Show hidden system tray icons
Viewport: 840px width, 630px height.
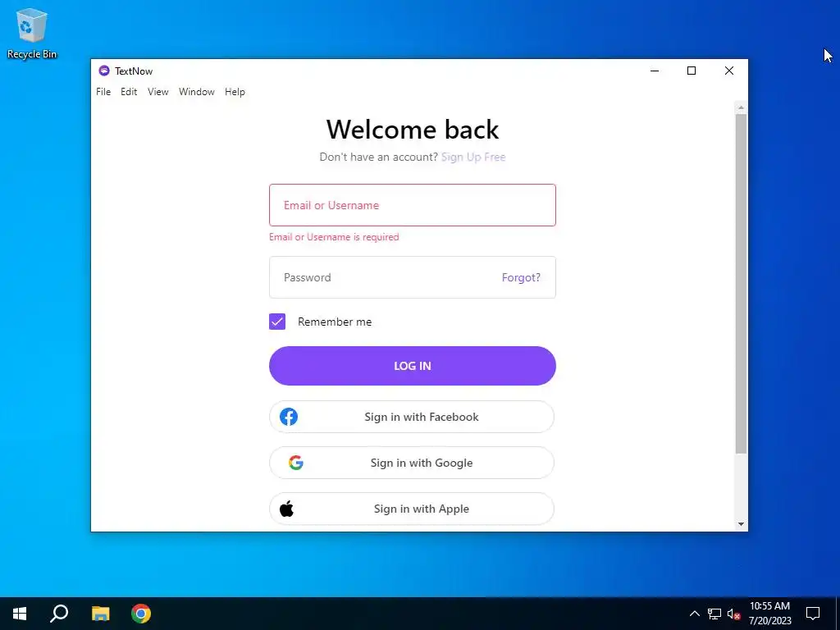point(694,614)
